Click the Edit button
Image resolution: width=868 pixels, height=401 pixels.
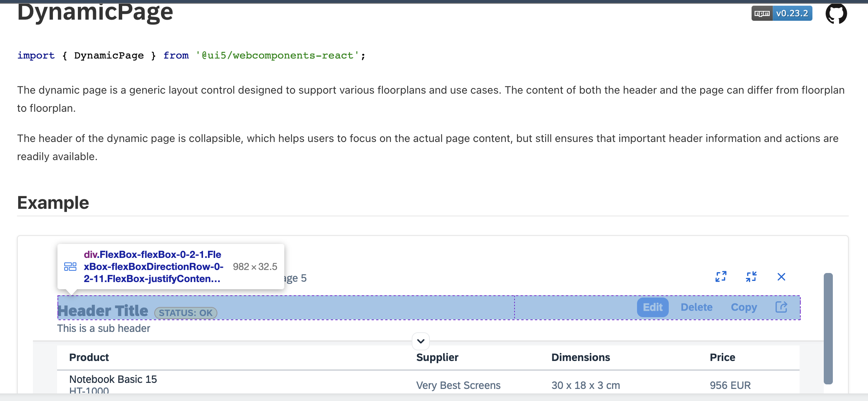click(x=653, y=307)
